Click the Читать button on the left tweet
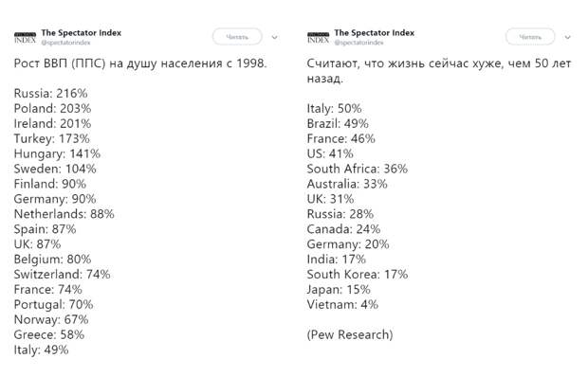The image size is (588, 377). [x=237, y=37]
